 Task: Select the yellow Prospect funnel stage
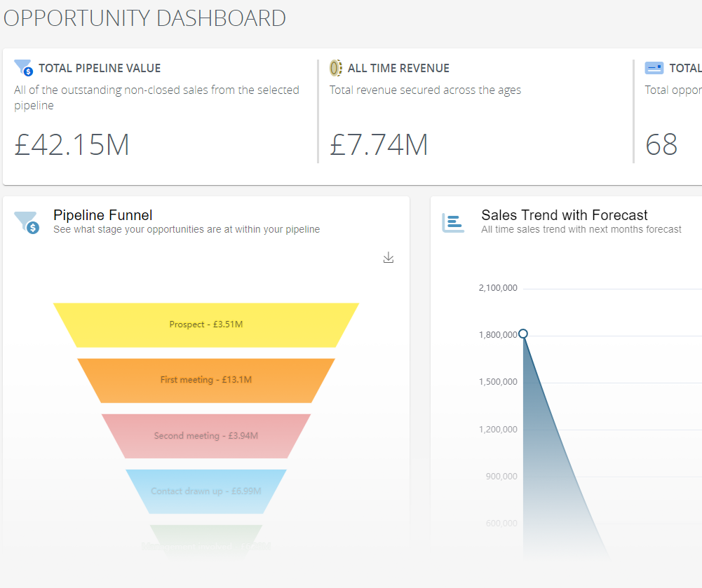[205, 324]
